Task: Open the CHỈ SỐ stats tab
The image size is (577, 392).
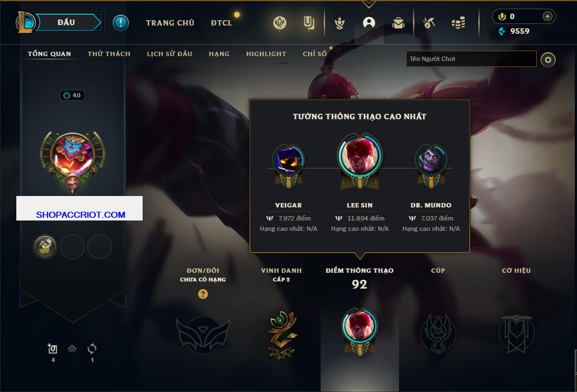Action: click(x=315, y=54)
